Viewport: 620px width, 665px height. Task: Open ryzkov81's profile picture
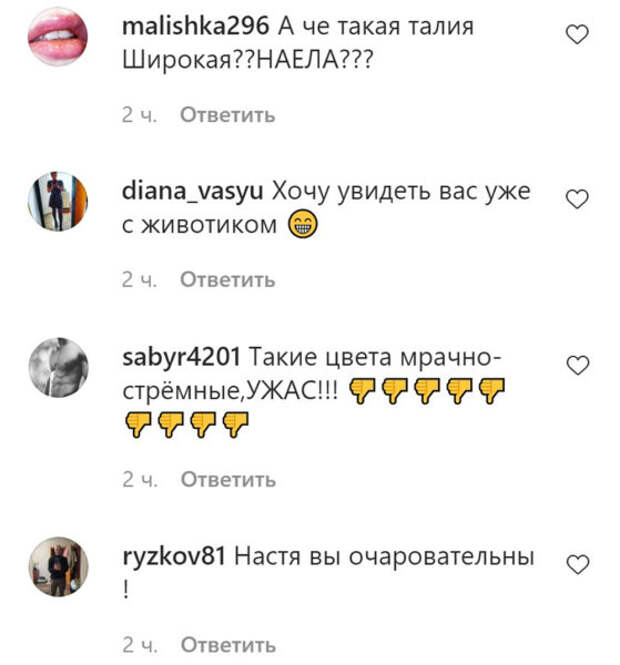pos(59,567)
